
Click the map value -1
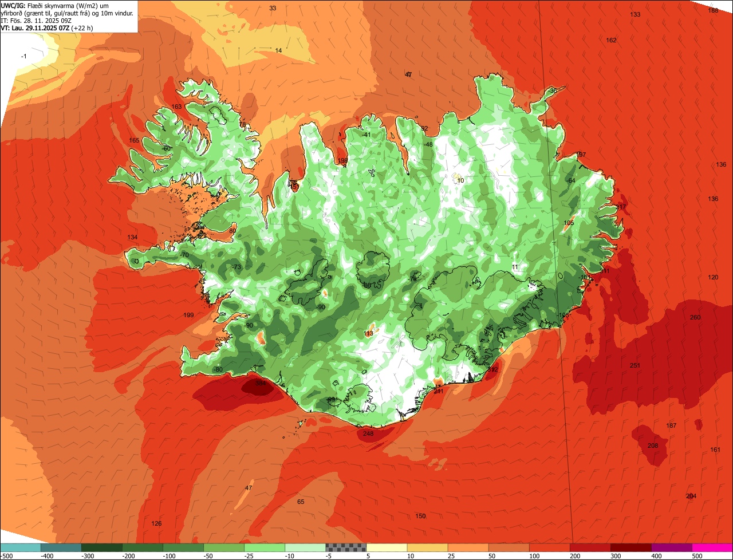pyautogui.click(x=23, y=56)
